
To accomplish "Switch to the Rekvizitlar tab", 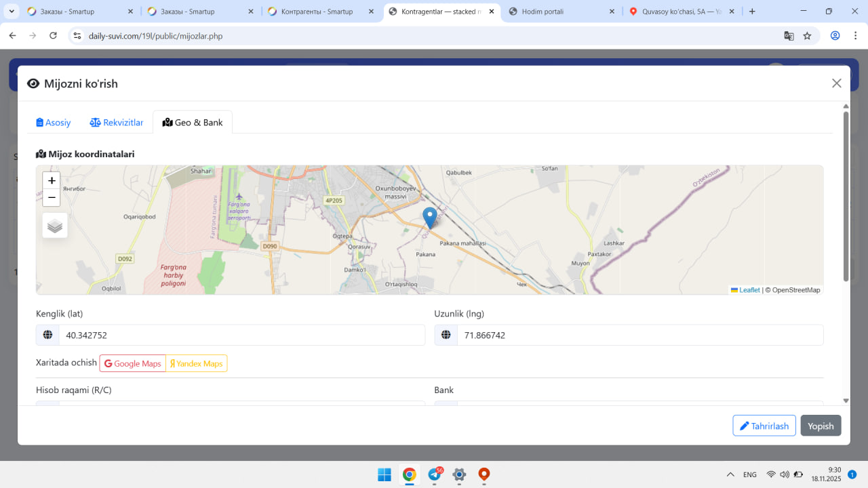I will point(117,123).
